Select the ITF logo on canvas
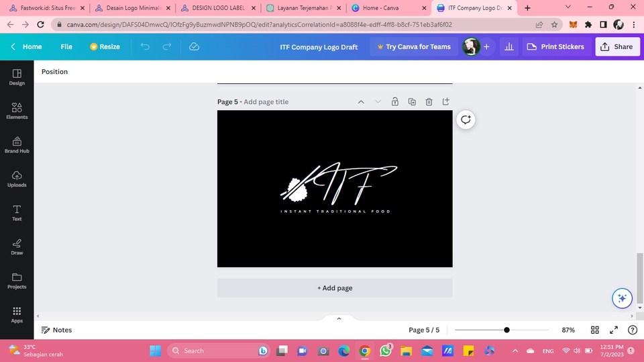This screenshot has width=644, height=362. pyautogui.click(x=339, y=184)
